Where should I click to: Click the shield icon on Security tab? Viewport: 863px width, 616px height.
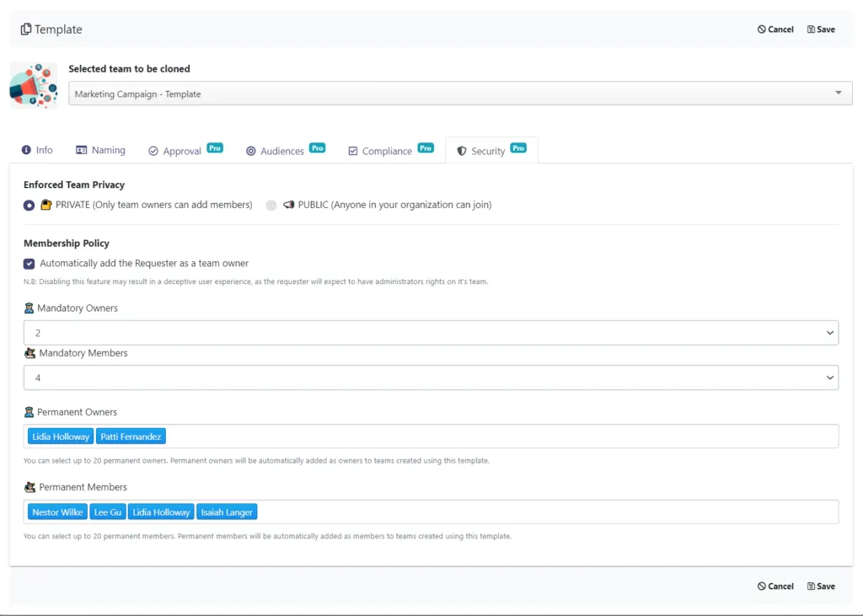pos(462,151)
